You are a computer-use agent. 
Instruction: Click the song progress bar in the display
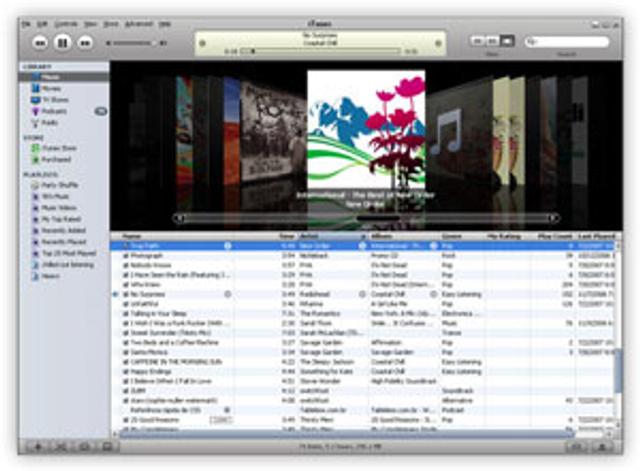pyautogui.click(x=320, y=51)
